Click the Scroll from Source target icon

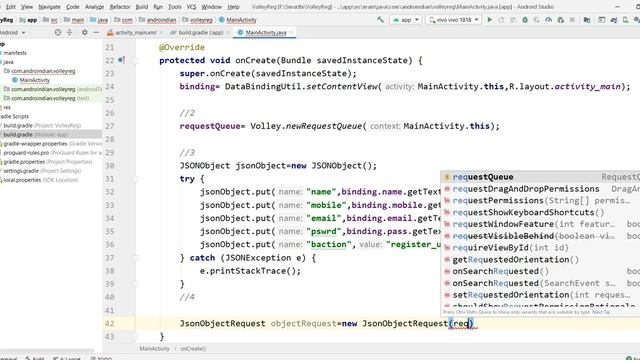click(58, 32)
